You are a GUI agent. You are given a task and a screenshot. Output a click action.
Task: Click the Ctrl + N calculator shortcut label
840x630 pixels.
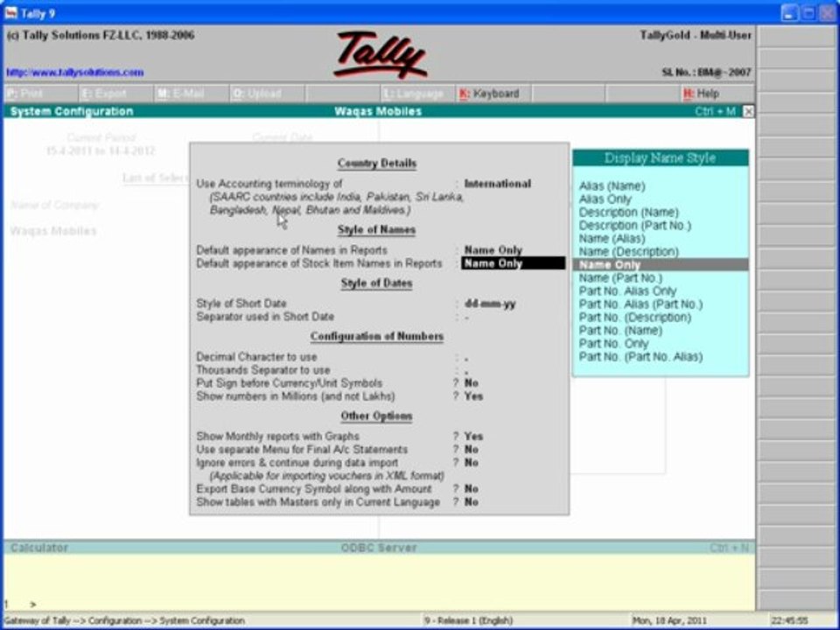(x=729, y=548)
